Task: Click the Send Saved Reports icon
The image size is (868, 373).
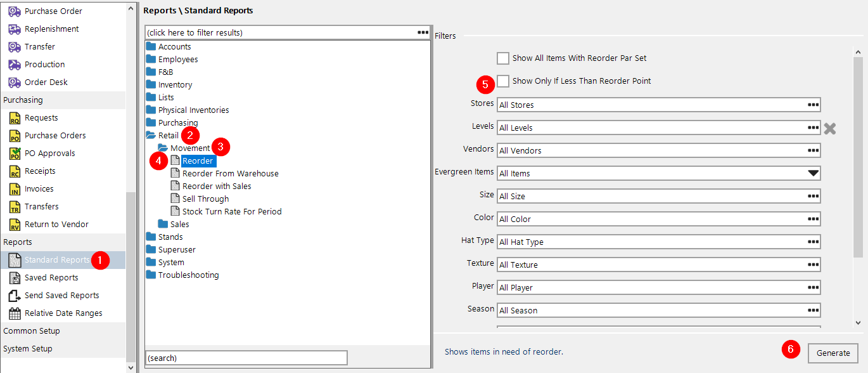Action: click(x=15, y=296)
